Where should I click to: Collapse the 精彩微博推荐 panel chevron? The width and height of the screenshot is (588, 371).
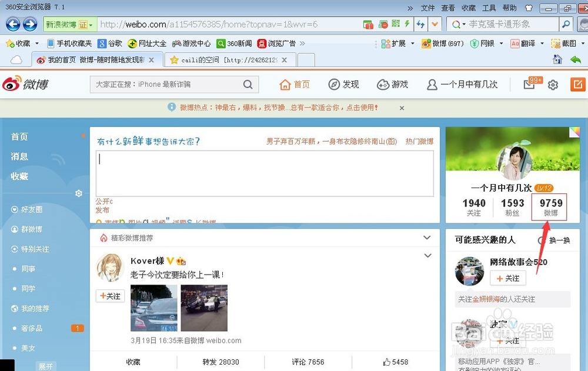pos(427,238)
